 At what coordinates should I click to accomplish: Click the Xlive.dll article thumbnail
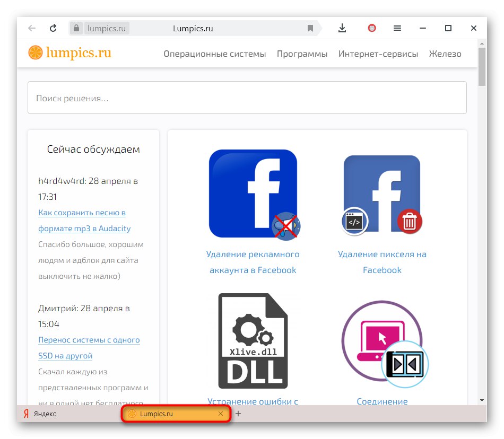tap(253, 340)
